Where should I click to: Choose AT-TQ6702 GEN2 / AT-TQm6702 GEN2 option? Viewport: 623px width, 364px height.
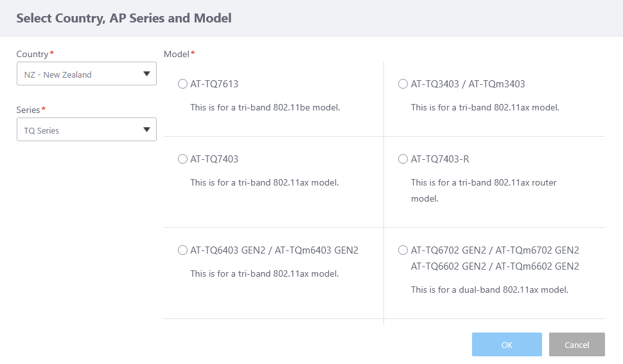(403, 250)
